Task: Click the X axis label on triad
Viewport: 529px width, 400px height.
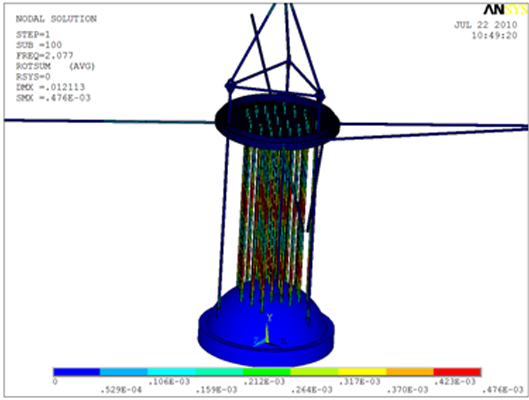Action: pyautogui.click(x=284, y=341)
